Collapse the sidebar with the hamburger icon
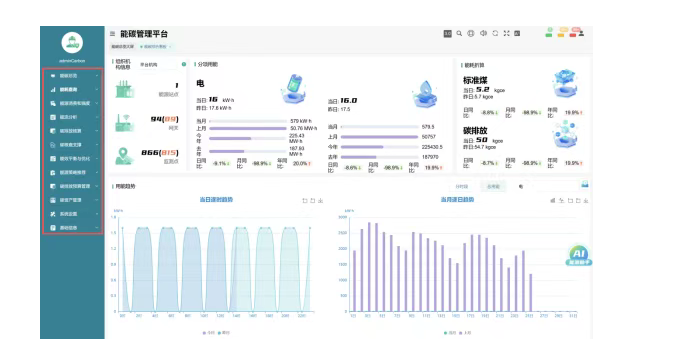This screenshot has width=680, height=360. (x=112, y=33)
